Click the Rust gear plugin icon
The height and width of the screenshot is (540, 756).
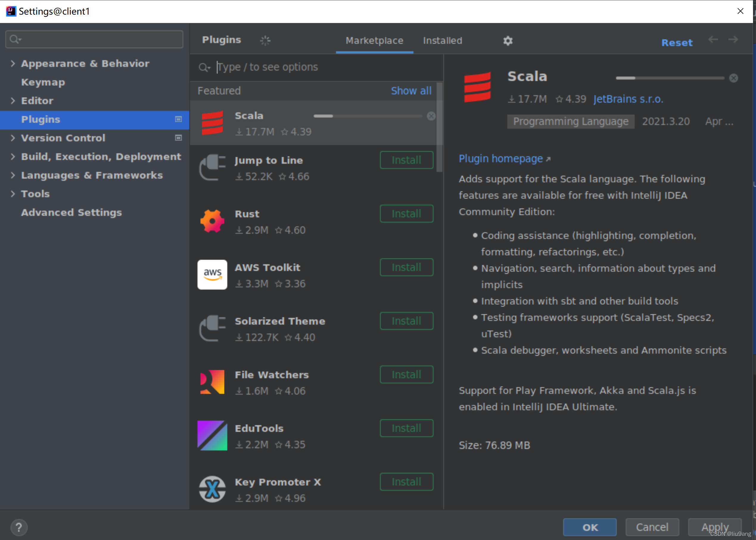[x=212, y=221]
